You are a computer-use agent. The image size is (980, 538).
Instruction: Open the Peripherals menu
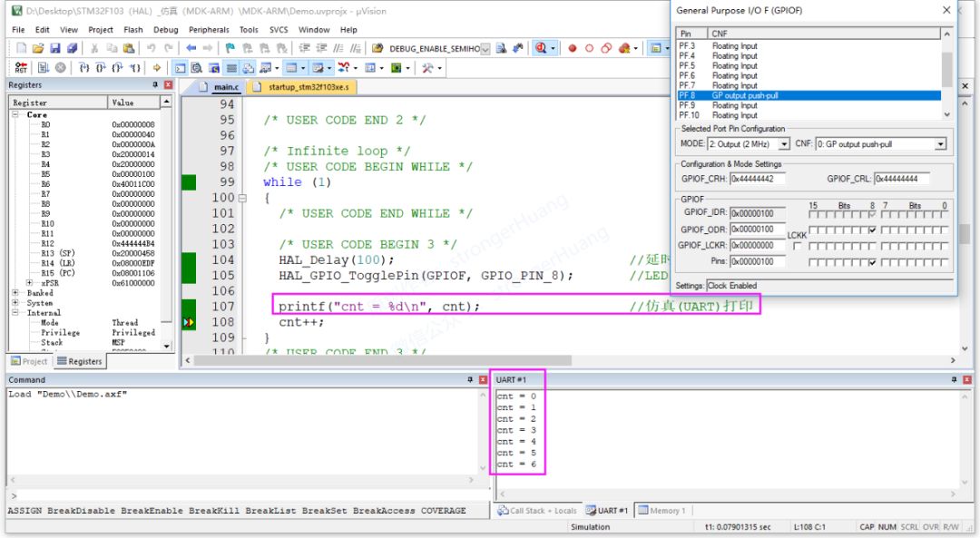(209, 29)
